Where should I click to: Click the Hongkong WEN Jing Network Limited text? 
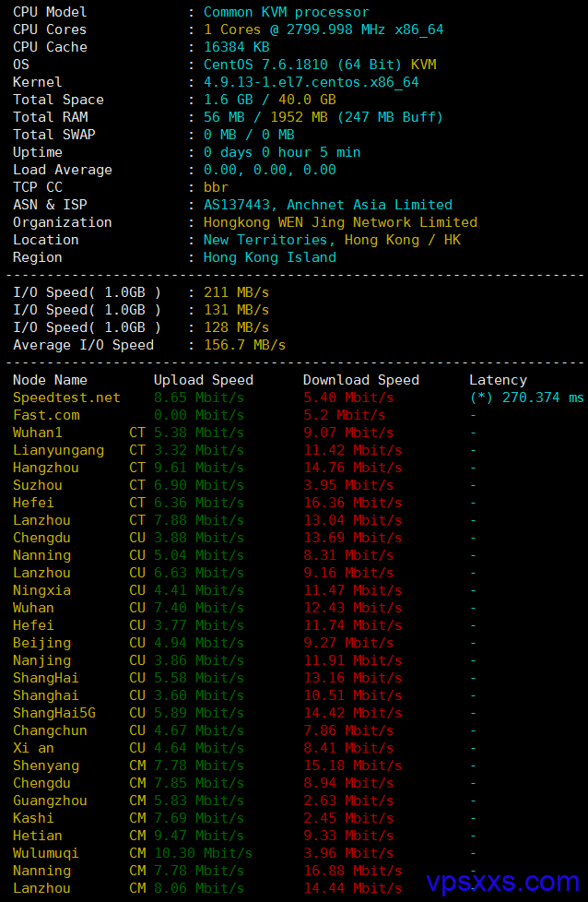(340, 222)
